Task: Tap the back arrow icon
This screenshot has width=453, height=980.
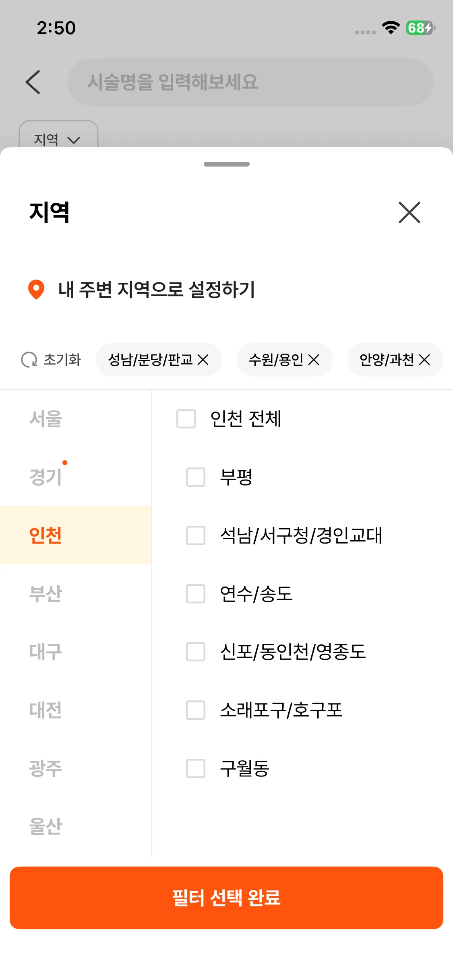Action: (x=33, y=82)
